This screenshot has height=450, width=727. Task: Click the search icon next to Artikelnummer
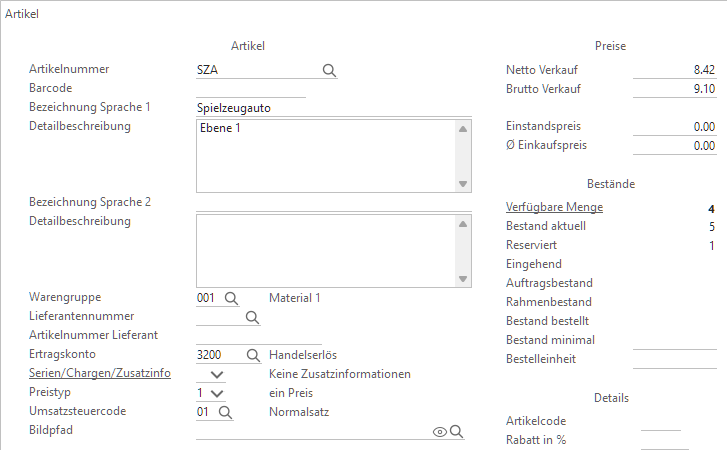(x=329, y=70)
